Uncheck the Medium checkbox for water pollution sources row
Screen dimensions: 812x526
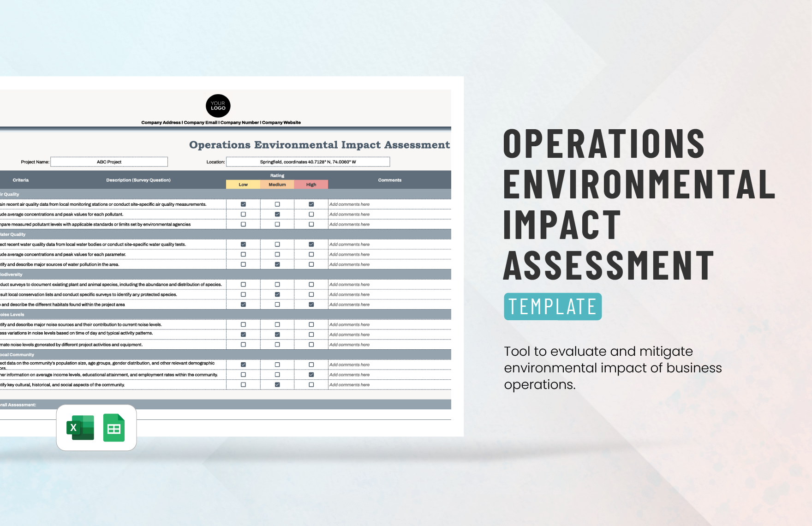point(277,264)
